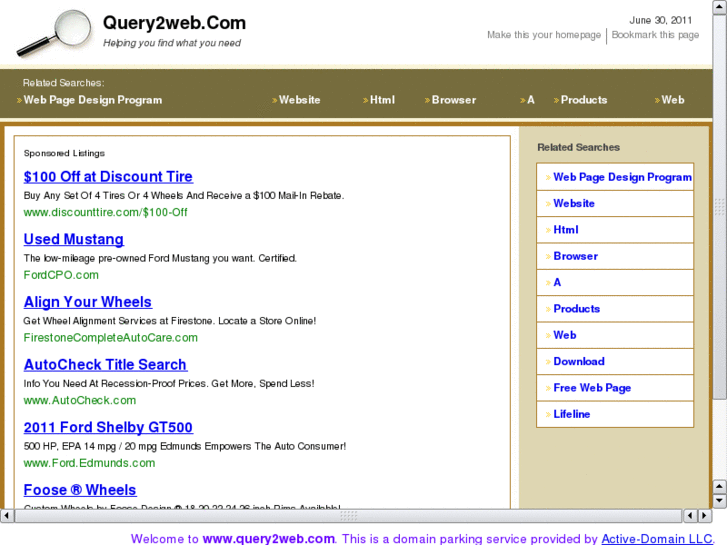The height and width of the screenshot is (545, 727).
Task: Click the vertical scrollbar up arrow
Action: coord(720,7)
